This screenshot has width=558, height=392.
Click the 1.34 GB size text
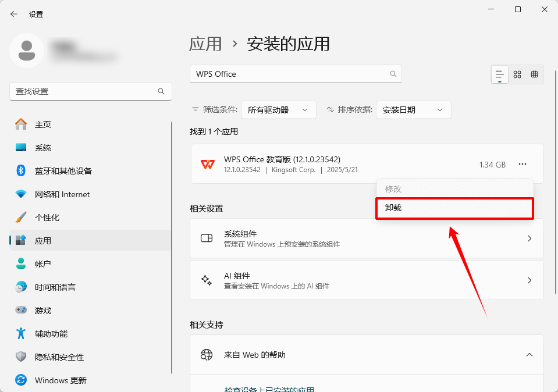[x=492, y=165]
